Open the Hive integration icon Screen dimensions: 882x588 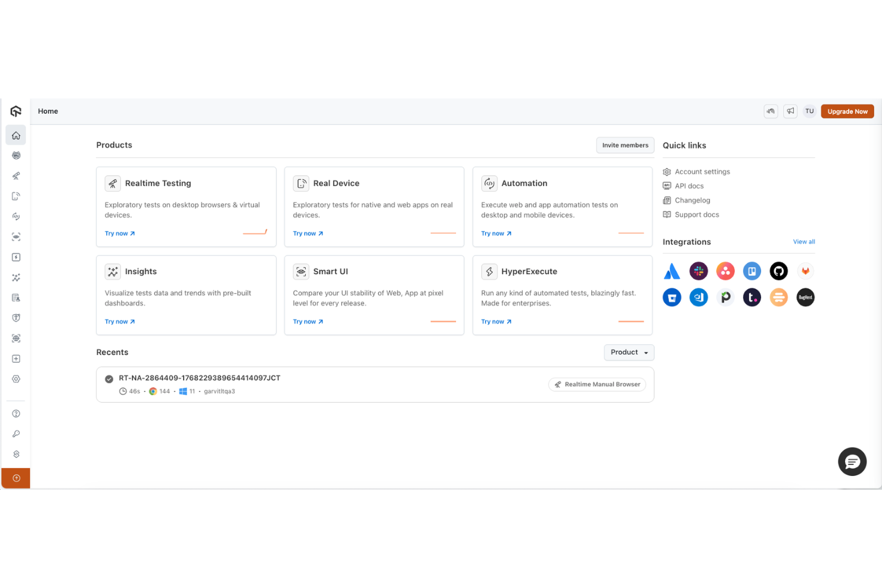point(779,297)
